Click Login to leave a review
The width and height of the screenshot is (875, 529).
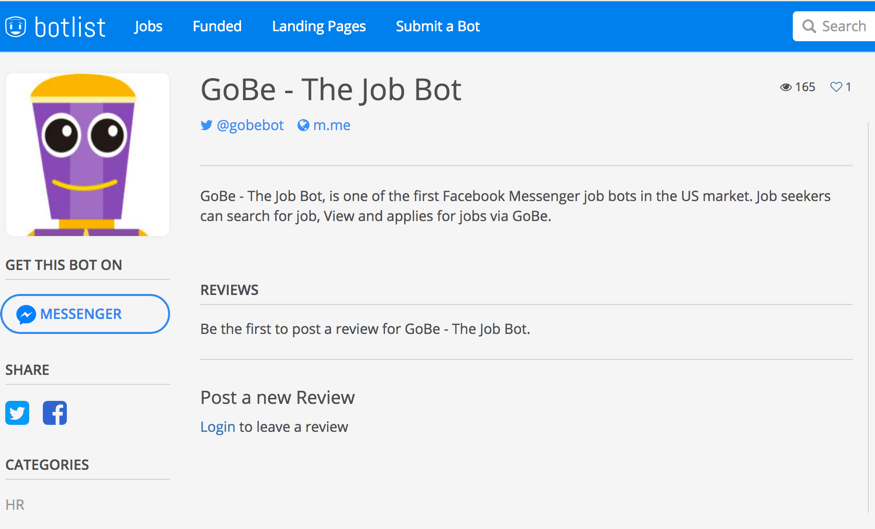218,427
